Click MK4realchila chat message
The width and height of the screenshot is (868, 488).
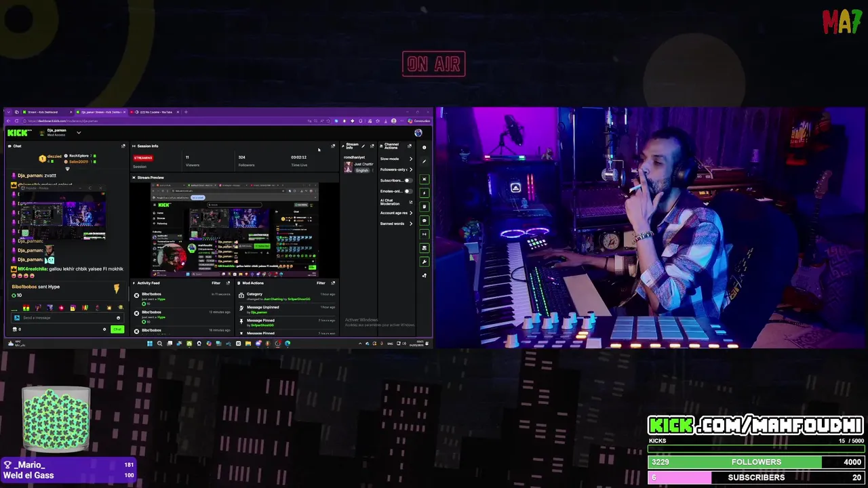click(x=67, y=272)
